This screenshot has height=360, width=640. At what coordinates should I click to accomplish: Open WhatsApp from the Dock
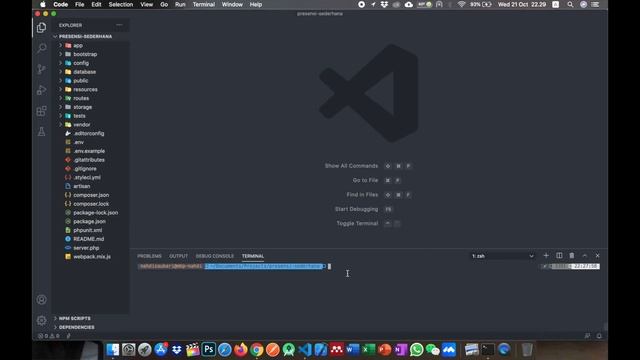[x=416, y=349]
